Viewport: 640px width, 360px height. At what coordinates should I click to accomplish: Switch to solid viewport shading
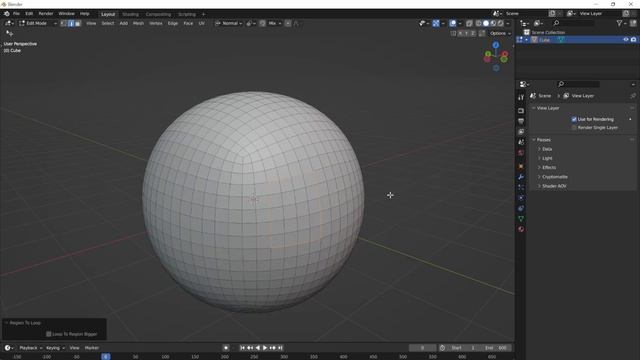[486, 23]
